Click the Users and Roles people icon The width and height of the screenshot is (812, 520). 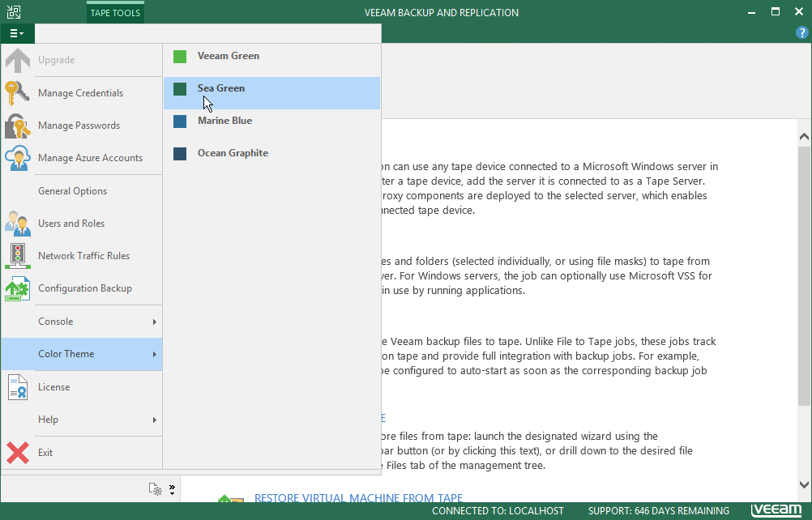click(x=17, y=224)
